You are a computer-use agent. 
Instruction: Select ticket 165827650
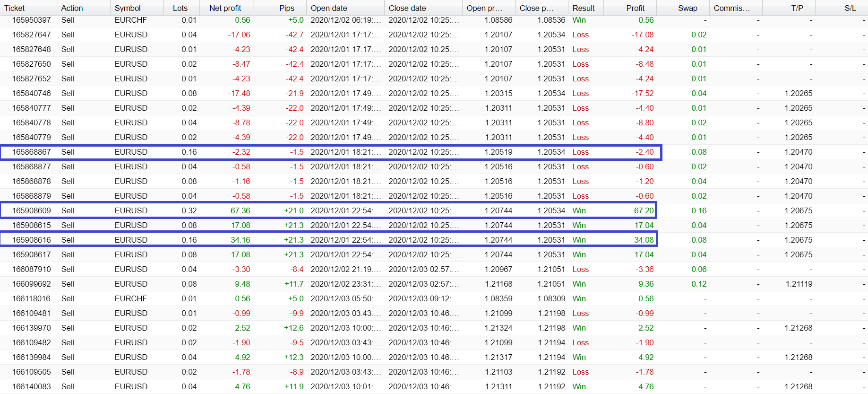pos(31,64)
